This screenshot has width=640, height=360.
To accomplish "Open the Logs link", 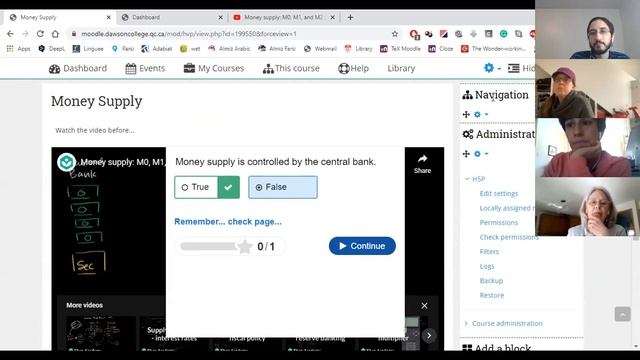I will click(x=487, y=266).
